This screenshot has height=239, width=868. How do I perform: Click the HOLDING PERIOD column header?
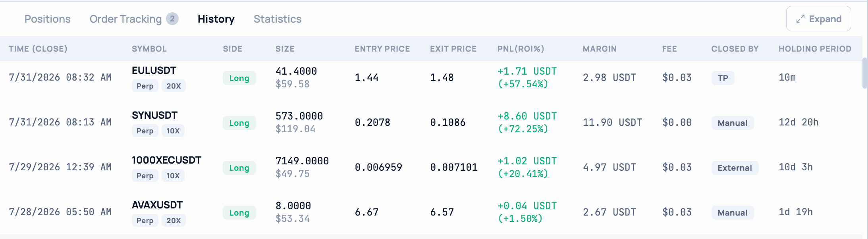click(x=815, y=49)
